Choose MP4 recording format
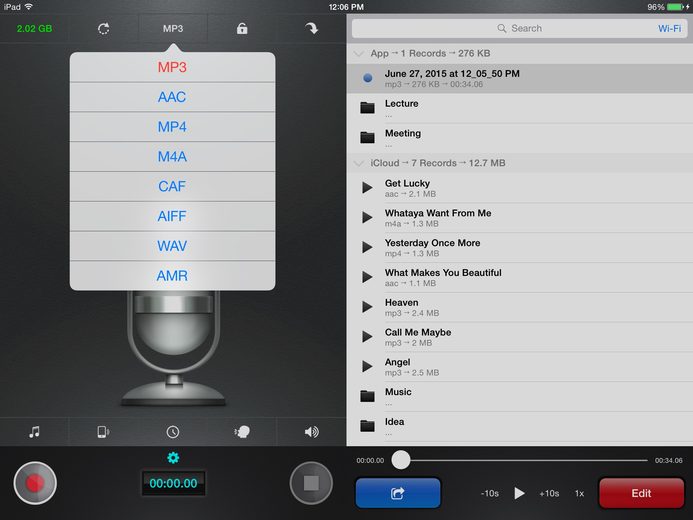The width and height of the screenshot is (693, 520). [x=172, y=127]
